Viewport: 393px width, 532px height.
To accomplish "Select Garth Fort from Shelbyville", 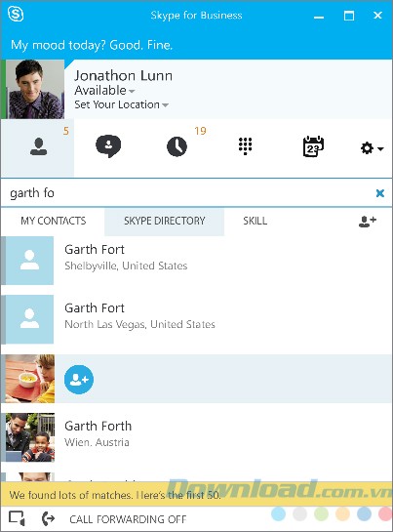I will pos(197,261).
